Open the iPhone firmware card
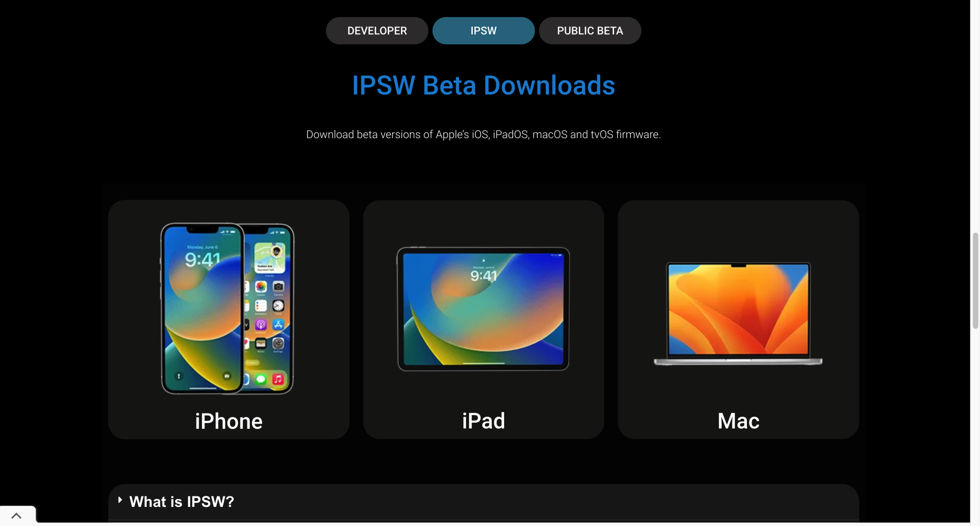 tap(229, 319)
